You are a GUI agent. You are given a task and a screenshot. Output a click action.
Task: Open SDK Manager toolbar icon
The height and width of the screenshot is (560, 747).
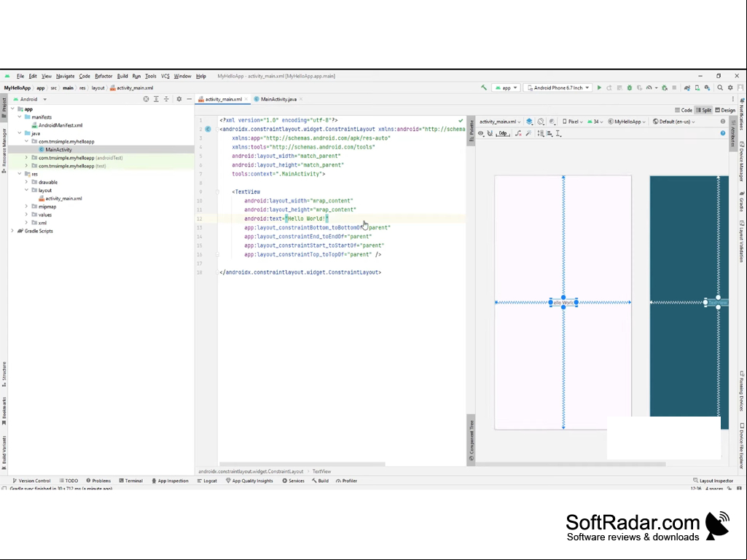click(708, 87)
